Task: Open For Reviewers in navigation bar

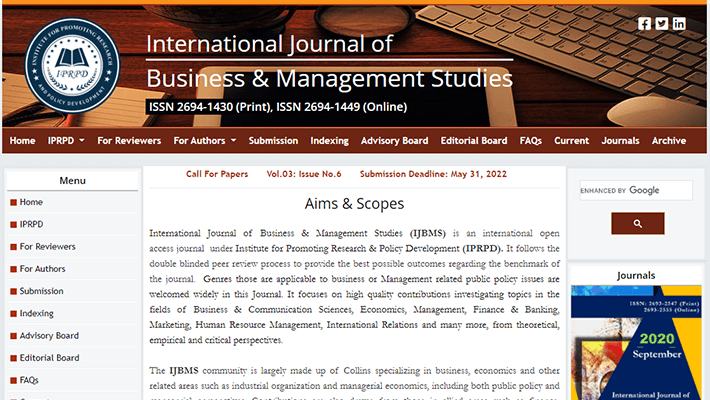Action: coord(129,141)
